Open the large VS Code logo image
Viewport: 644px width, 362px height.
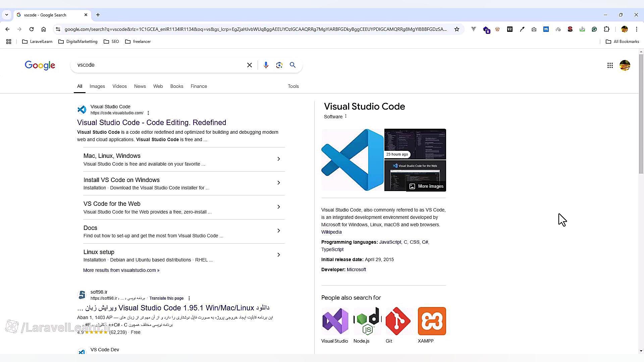point(352,160)
